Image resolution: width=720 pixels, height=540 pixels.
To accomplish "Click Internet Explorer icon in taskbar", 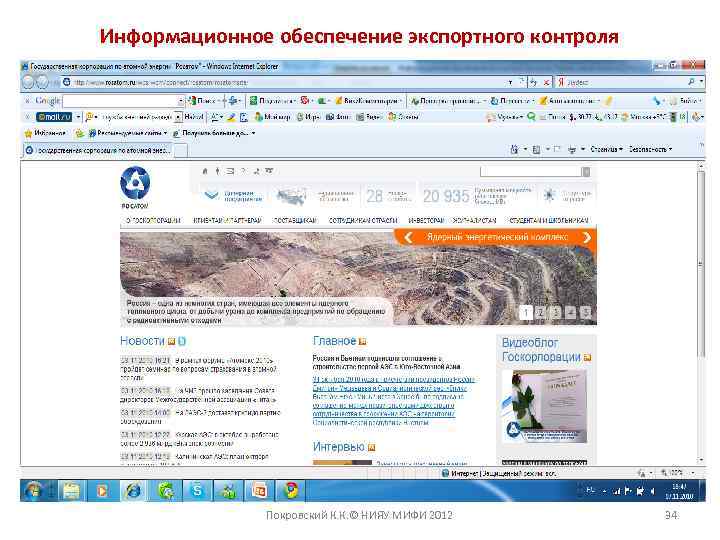I will [134, 491].
